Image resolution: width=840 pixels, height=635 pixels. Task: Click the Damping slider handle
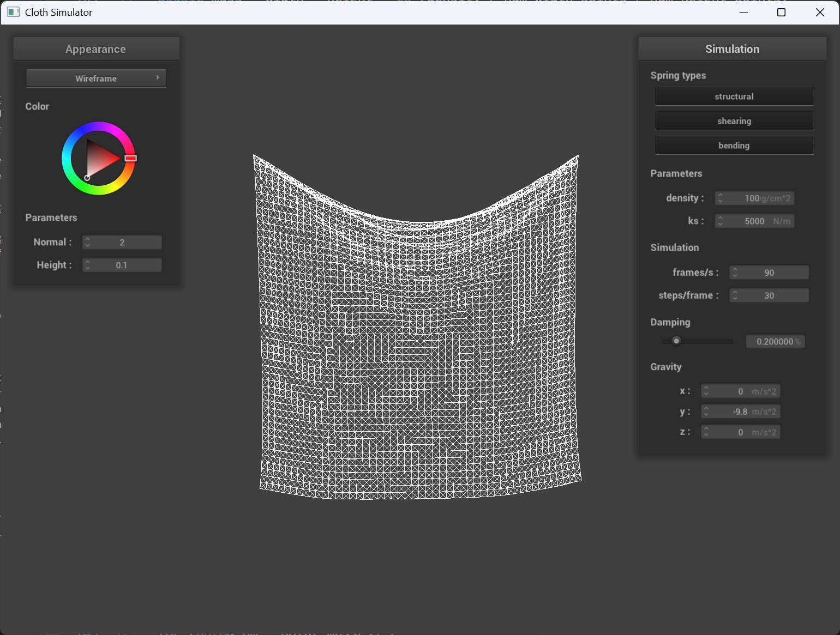coord(676,341)
